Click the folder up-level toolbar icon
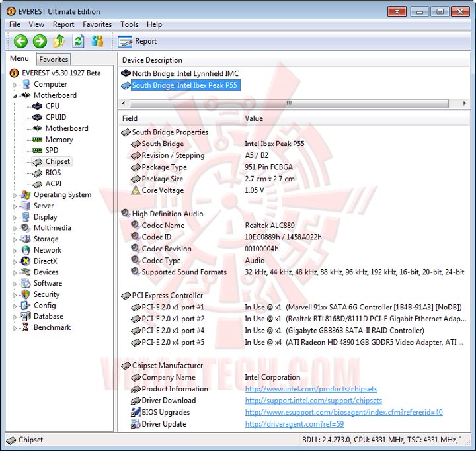The image size is (476, 451). (x=59, y=41)
